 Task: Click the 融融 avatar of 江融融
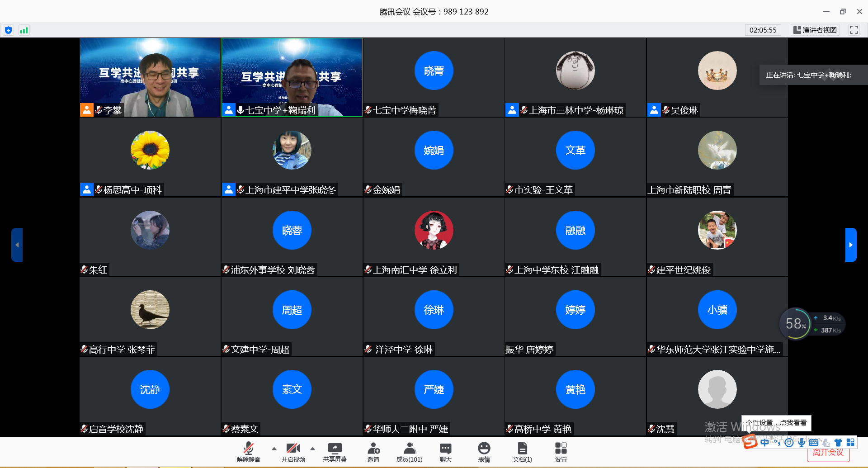(576, 230)
